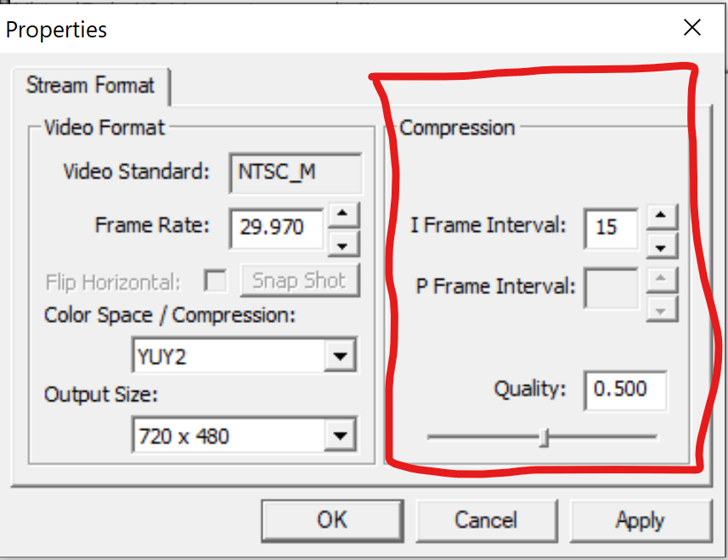Click the Quality value input field
The width and height of the screenshot is (728, 560).
pyautogui.click(x=624, y=390)
